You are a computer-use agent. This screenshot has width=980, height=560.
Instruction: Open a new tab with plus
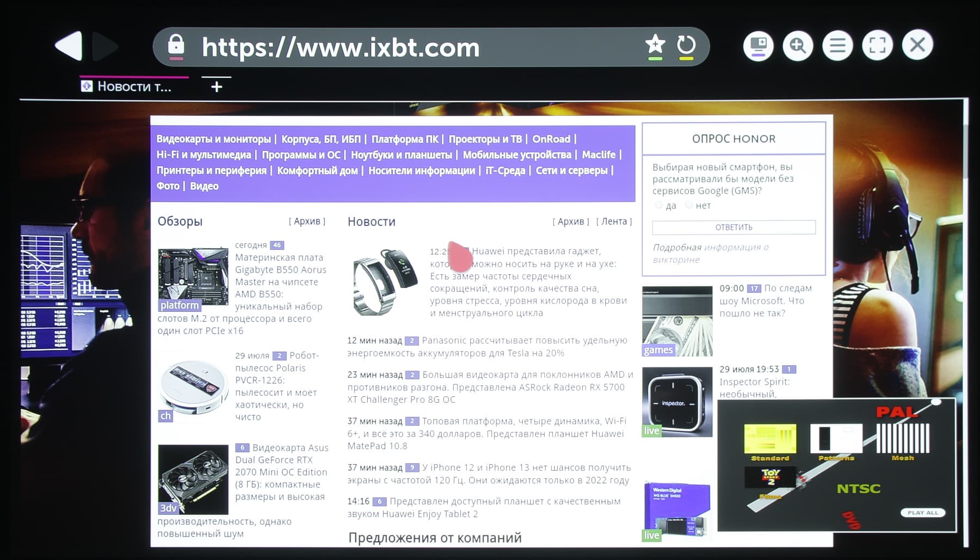[x=217, y=87]
